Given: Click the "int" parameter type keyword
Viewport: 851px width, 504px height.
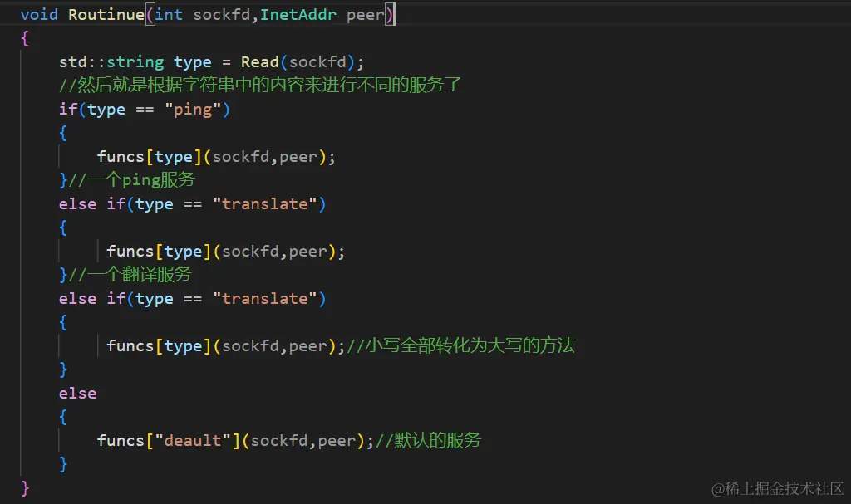Looking at the screenshot, I should tap(169, 15).
